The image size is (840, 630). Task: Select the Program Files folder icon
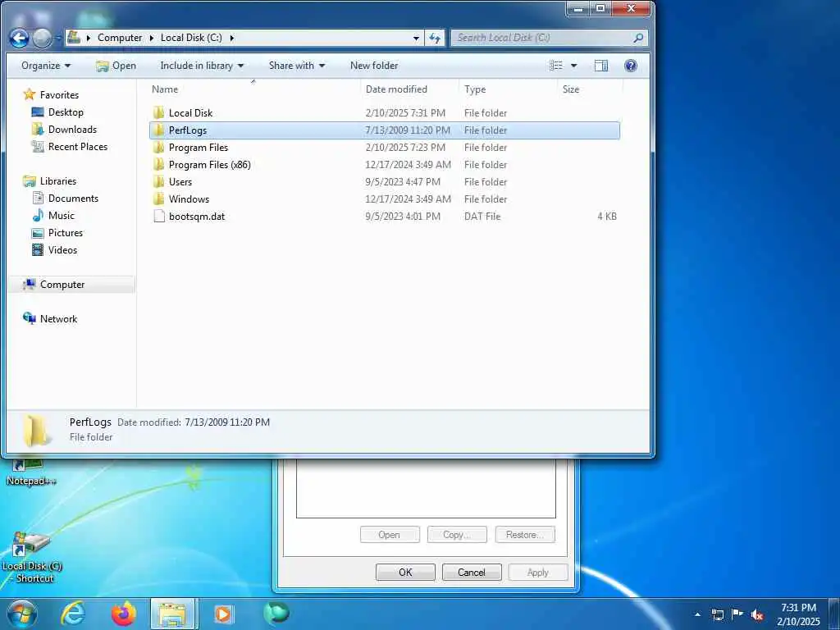pos(158,148)
